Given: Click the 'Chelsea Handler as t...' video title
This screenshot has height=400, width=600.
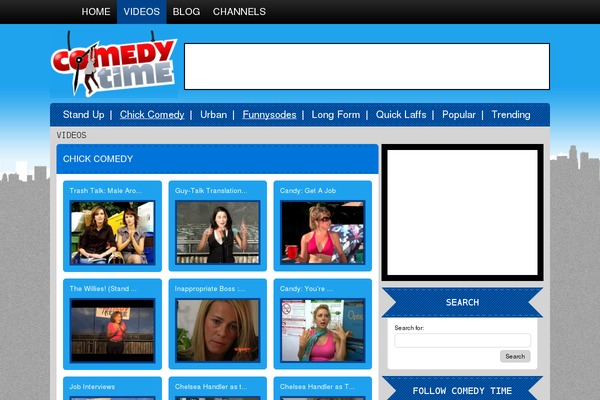Looking at the screenshot, I should 211,387.
